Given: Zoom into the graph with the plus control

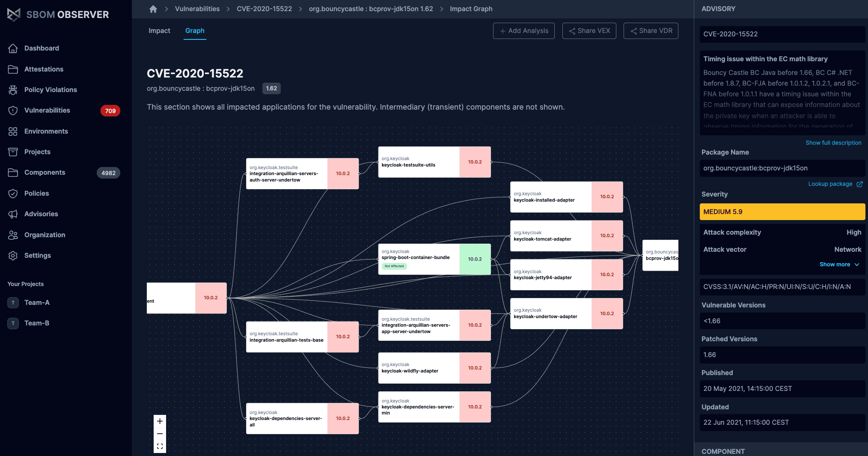Looking at the screenshot, I should (160, 421).
